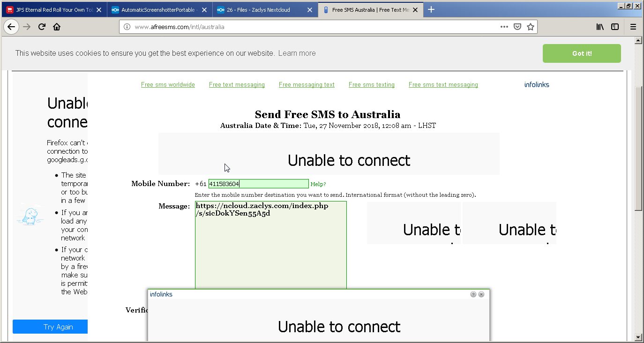This screenshot has height=343, width=644.
Task: Switch to AutomaticScreenshotterPortable tab
Action: 159,9
